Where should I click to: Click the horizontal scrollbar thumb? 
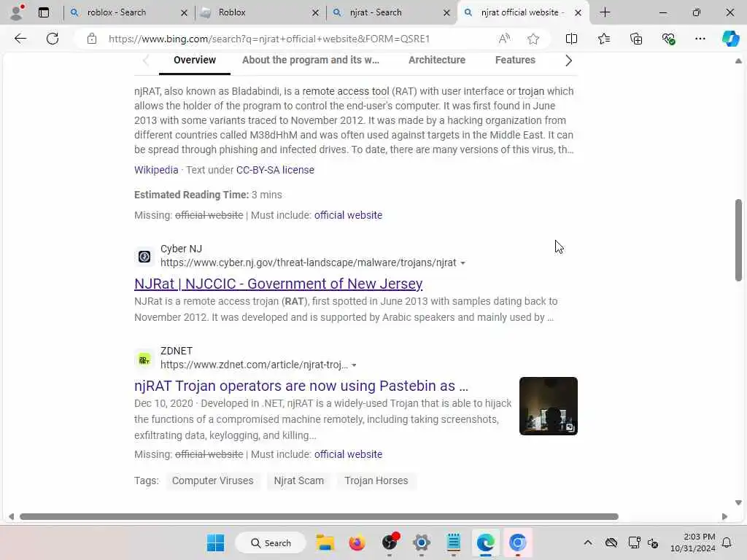[x=320, y=517]
